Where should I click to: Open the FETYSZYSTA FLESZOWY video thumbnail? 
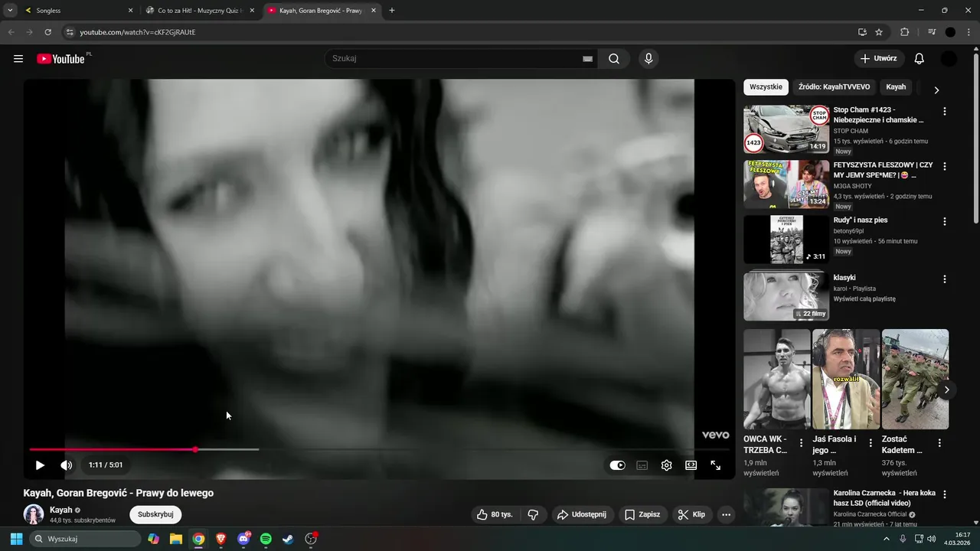click(x=786, y=184)
